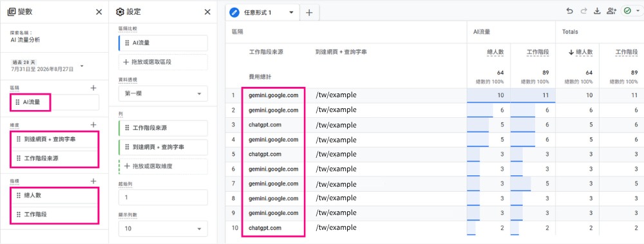Viewport: 644px width, 244px height.
Task: Open the 任意形式 1 tab dropdown arrow
Action: coord(291,12)
